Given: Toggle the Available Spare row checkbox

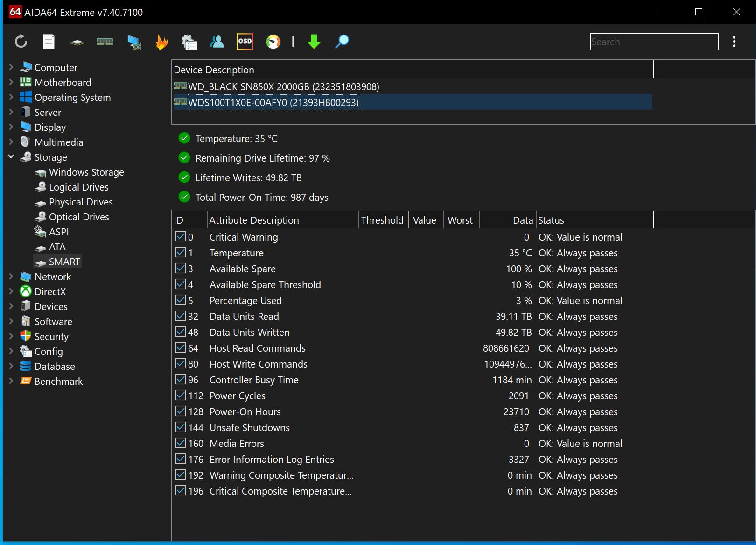Looking at the screenshot, I should pos(181,268).
